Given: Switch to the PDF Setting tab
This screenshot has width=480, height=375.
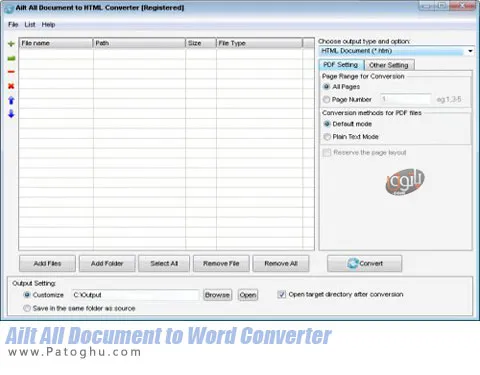Looking at the screenshot, I should (x=341, y=65).
